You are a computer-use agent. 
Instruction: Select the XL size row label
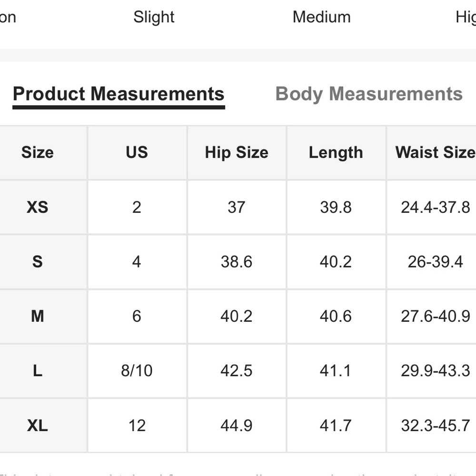point(38,425)
